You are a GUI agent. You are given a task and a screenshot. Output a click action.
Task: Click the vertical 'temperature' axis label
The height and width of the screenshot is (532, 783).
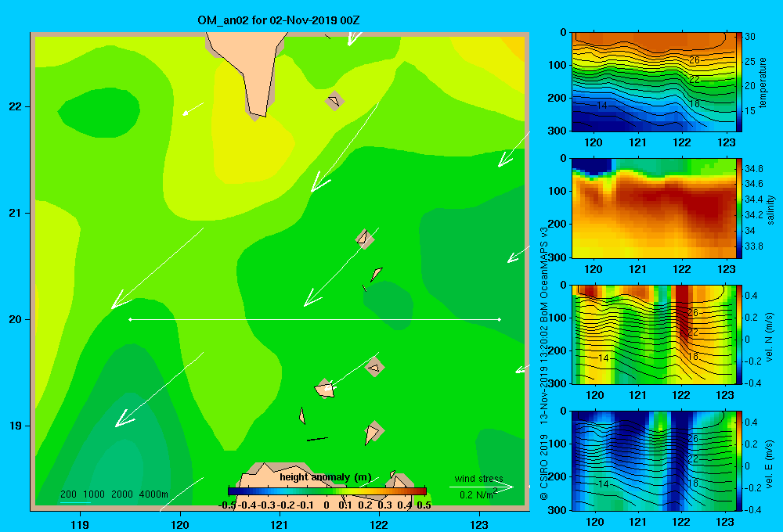(x=763, y=82)
